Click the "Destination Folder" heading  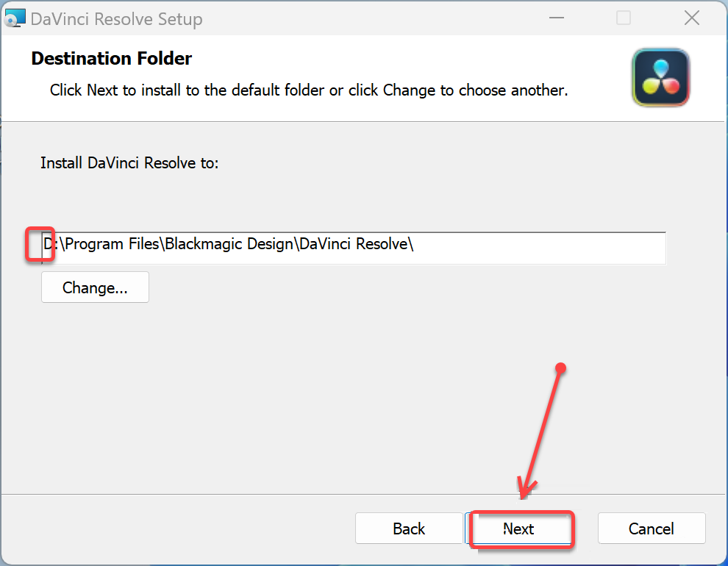pos(112,59)
